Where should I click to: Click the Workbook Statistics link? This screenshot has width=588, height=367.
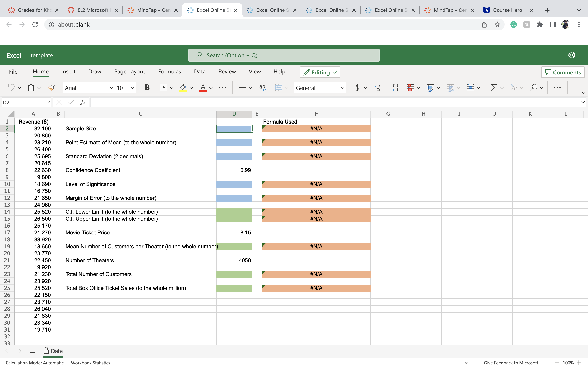90,363
